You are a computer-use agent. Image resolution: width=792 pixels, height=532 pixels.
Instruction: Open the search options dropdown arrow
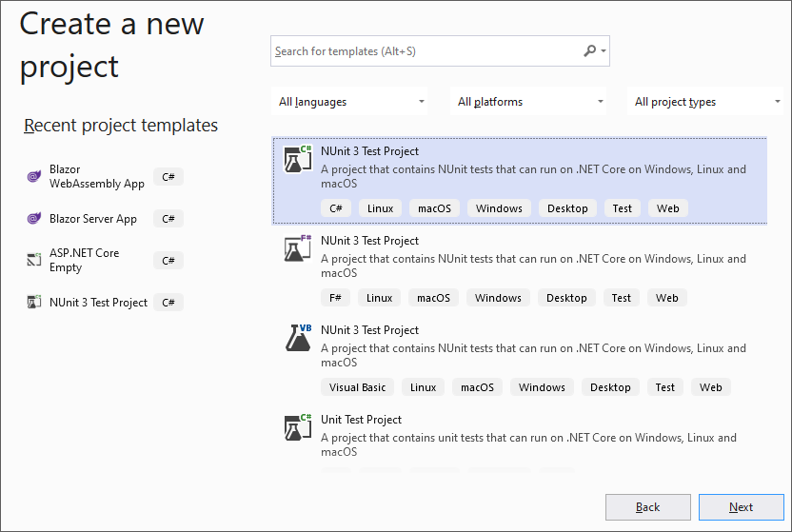pyautogui.click(x=604, y=51)
